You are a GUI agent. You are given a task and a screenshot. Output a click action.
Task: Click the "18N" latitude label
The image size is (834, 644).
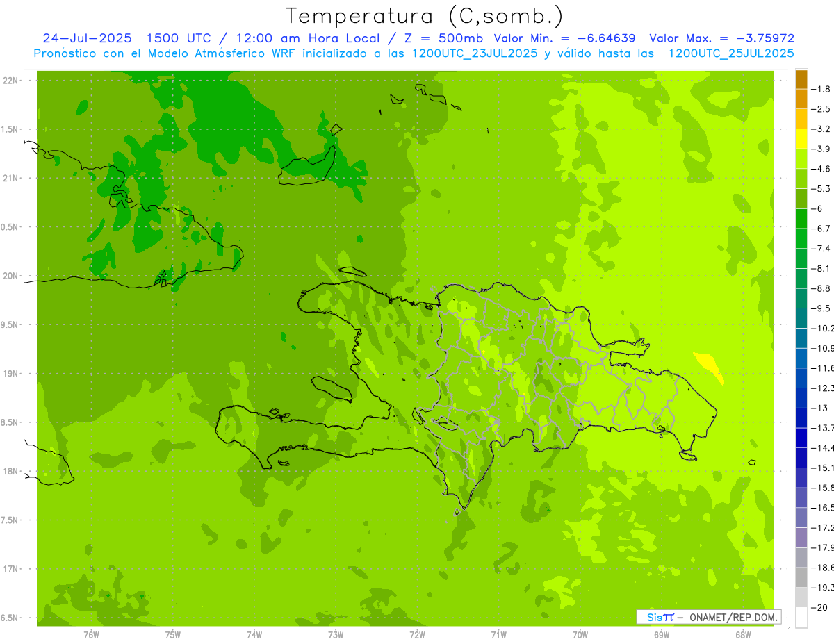pos(12,471)
